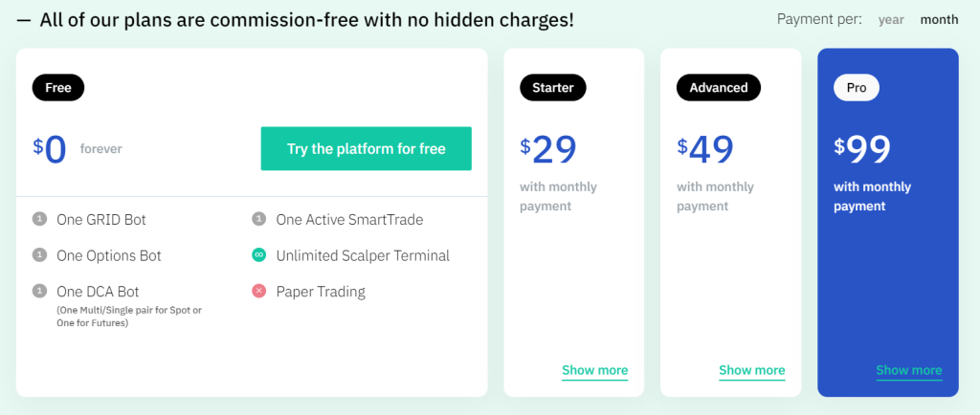
Task: Click Try the platform for free button
Action: pos(367,148)
